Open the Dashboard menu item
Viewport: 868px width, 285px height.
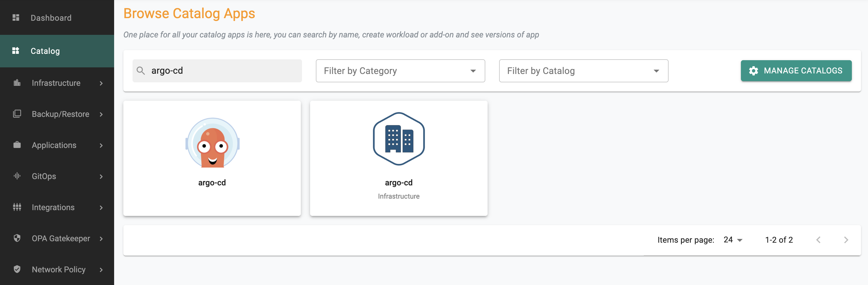click(57, 18)
